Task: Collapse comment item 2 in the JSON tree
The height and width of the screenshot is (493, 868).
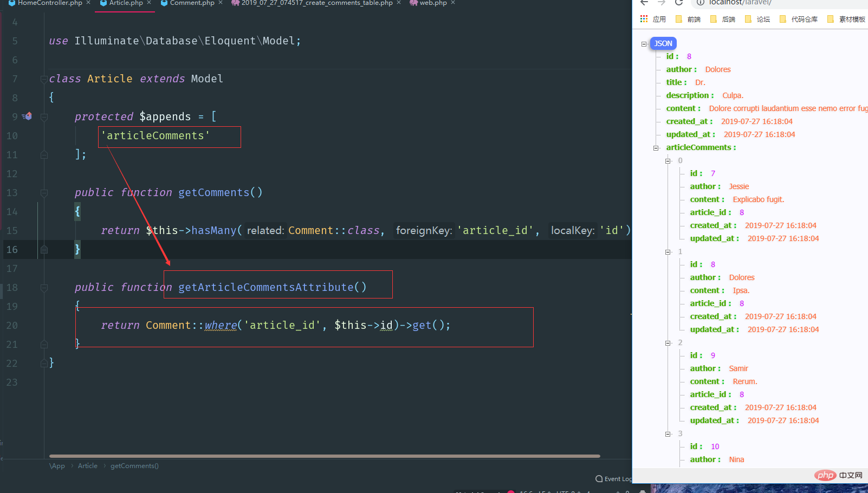Action: (668, 343)
